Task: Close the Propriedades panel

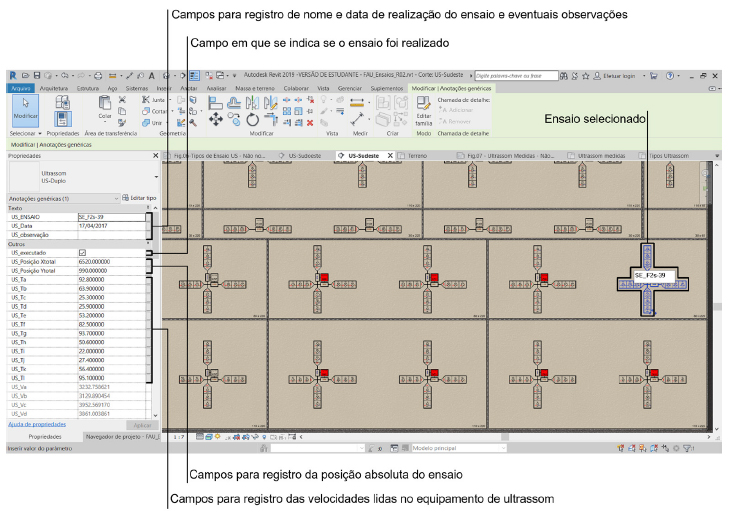Action: click(x=154, y=156)
